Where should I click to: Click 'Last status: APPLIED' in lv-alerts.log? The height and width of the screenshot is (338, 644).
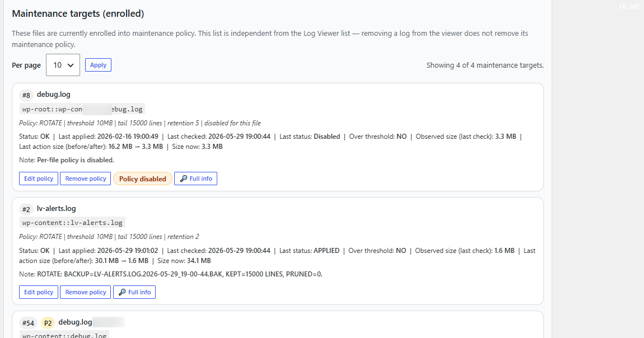309,251
